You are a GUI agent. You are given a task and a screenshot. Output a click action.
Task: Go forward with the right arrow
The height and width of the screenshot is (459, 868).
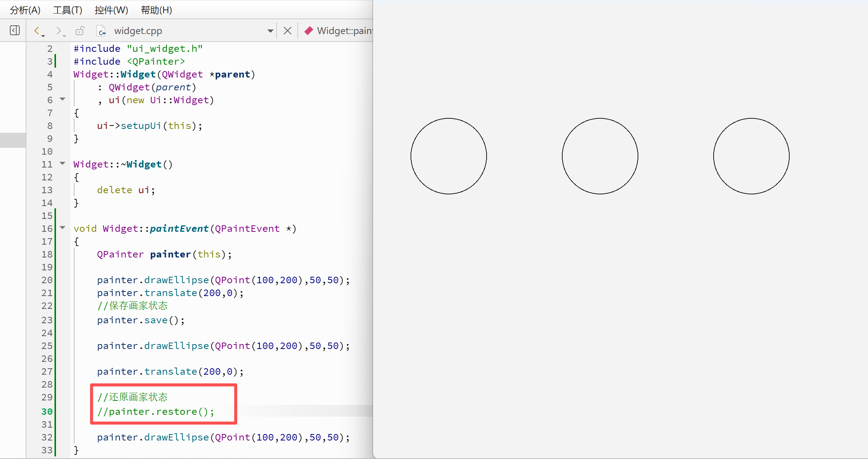(58, 30)
